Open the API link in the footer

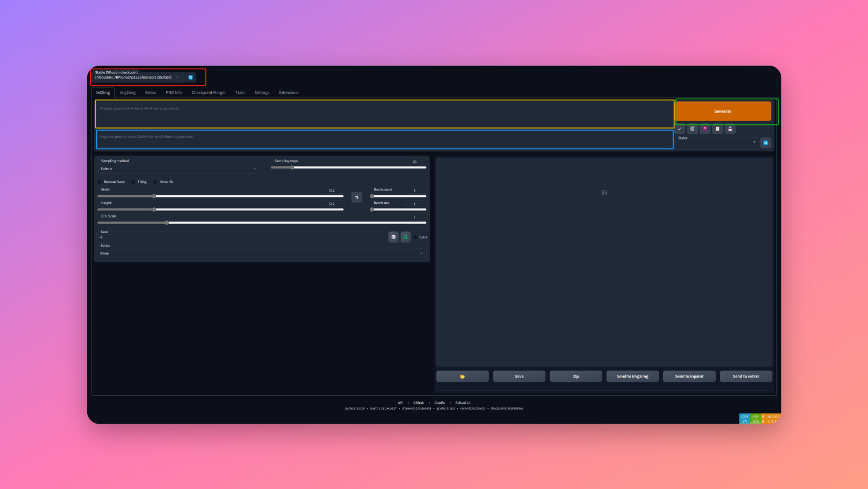pyautogui.click(x=401, y=403)
